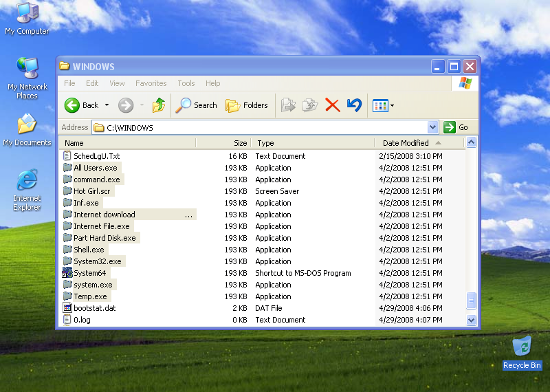Viewport: 550px width, 392px height.
Task: Select the command.exe file icon
Action: pos(67,179)
